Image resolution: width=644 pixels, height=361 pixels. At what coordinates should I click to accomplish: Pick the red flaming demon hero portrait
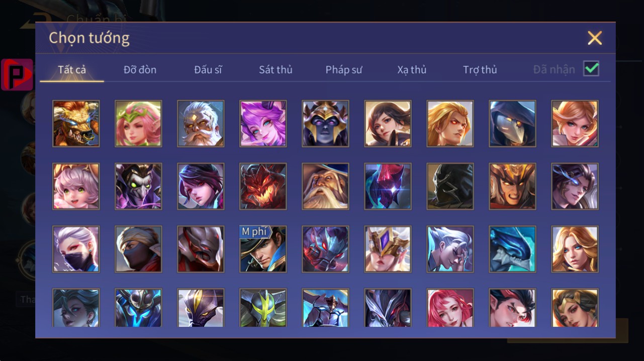pos(263,186)
